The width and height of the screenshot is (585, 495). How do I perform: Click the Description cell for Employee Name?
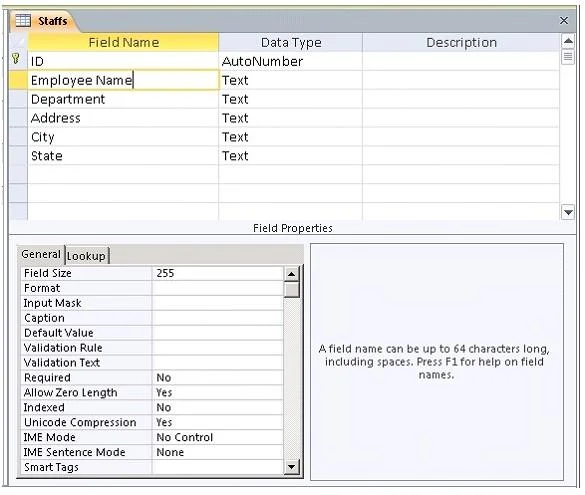pos(461,80)
